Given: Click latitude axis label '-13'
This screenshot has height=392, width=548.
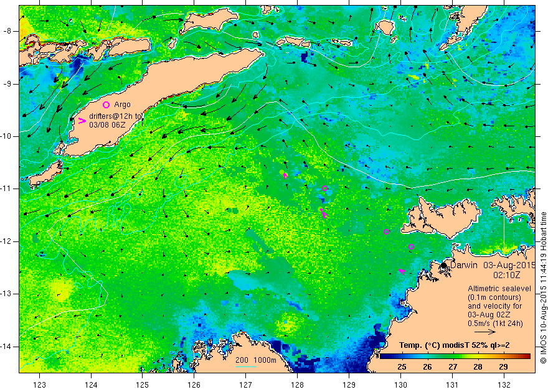Looking at the screenshot, I should [7, 294].
